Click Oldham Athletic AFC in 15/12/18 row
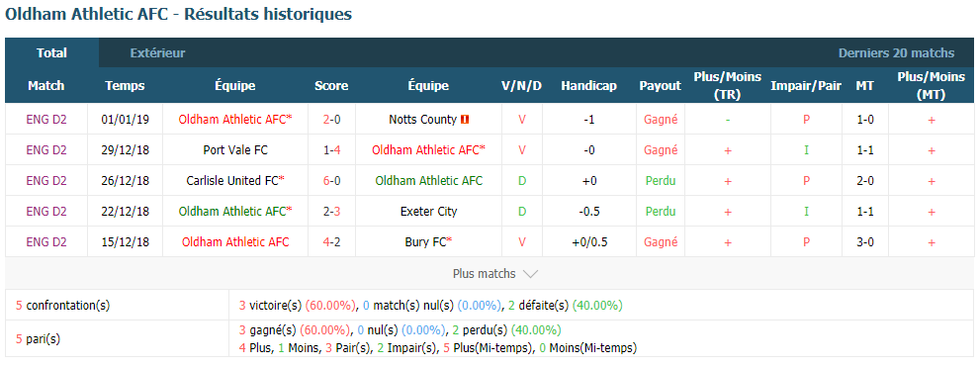The image size is (980, 367). tap(235, 242)
